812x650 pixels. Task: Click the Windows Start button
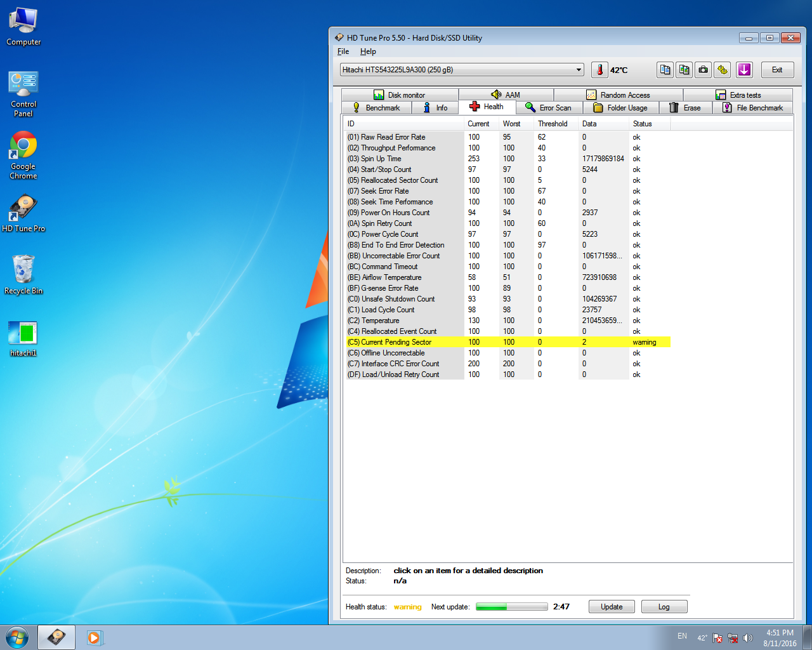pos(17,637)
